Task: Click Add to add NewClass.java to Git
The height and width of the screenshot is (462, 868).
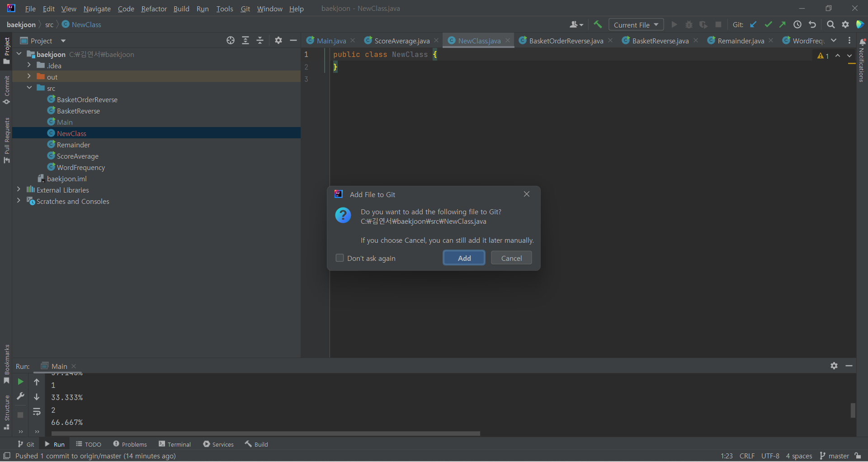Action: click(x=464, y=258)
